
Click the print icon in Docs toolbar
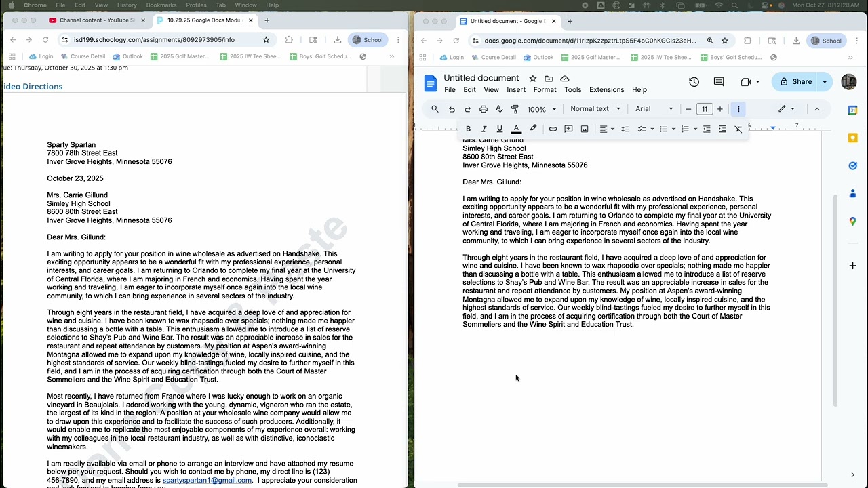(484, 109)
